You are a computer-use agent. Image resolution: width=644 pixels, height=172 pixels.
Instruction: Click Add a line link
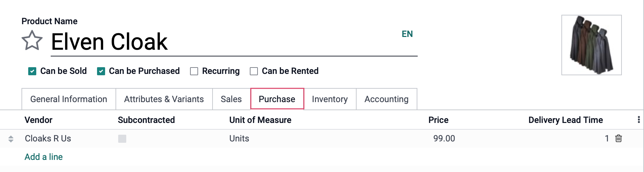tap(44, 157)
